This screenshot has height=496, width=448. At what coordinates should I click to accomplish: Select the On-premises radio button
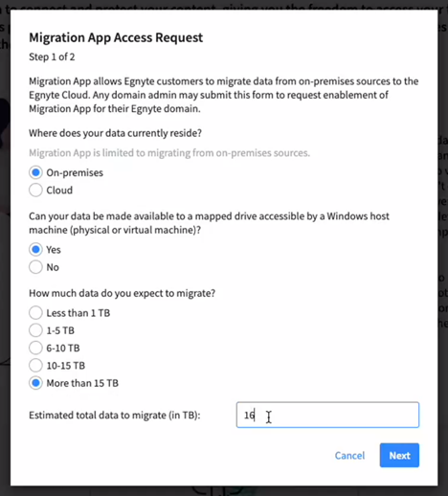pos(35,172)
